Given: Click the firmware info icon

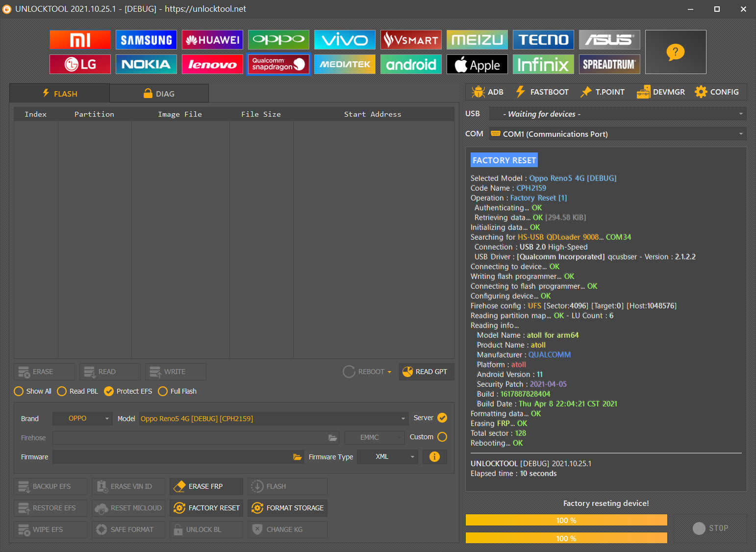Looking at the screenshot, I should (x=434, y=456).
